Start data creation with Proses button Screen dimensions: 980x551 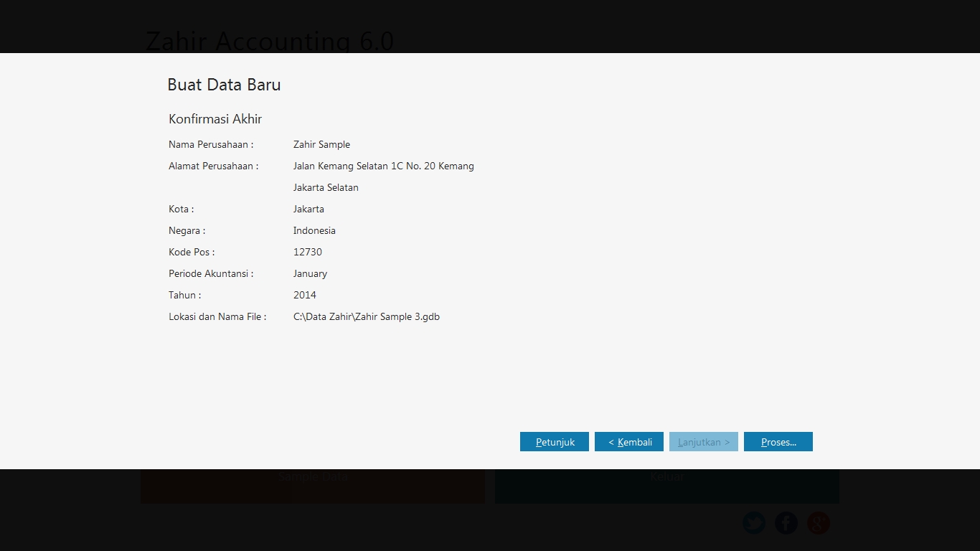[778, 442]
